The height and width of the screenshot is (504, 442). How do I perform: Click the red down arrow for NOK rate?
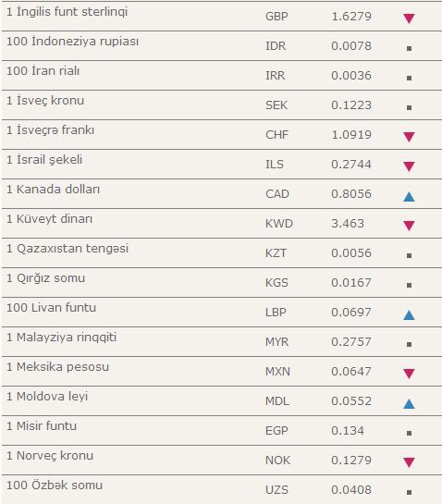(x=409, y=462)
